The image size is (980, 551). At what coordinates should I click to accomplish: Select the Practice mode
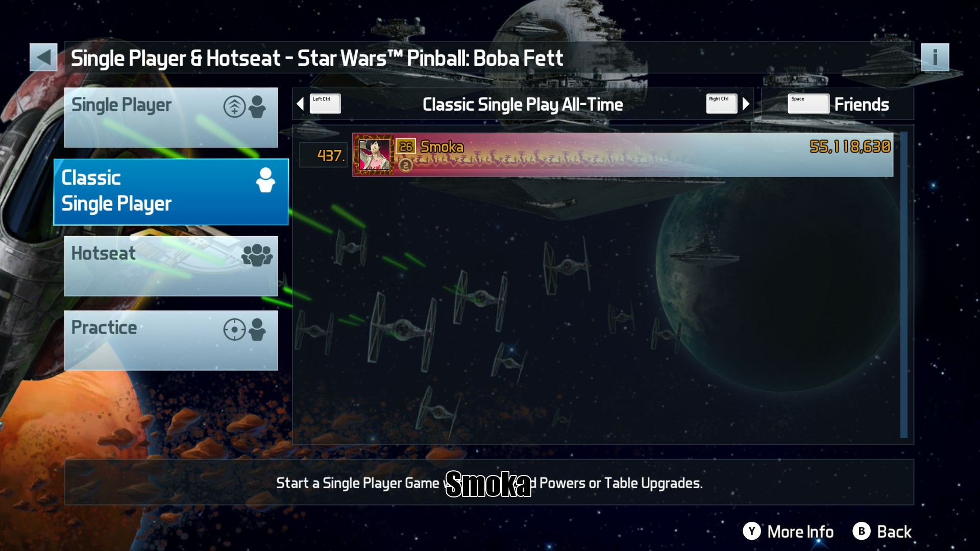pos(171,340)
